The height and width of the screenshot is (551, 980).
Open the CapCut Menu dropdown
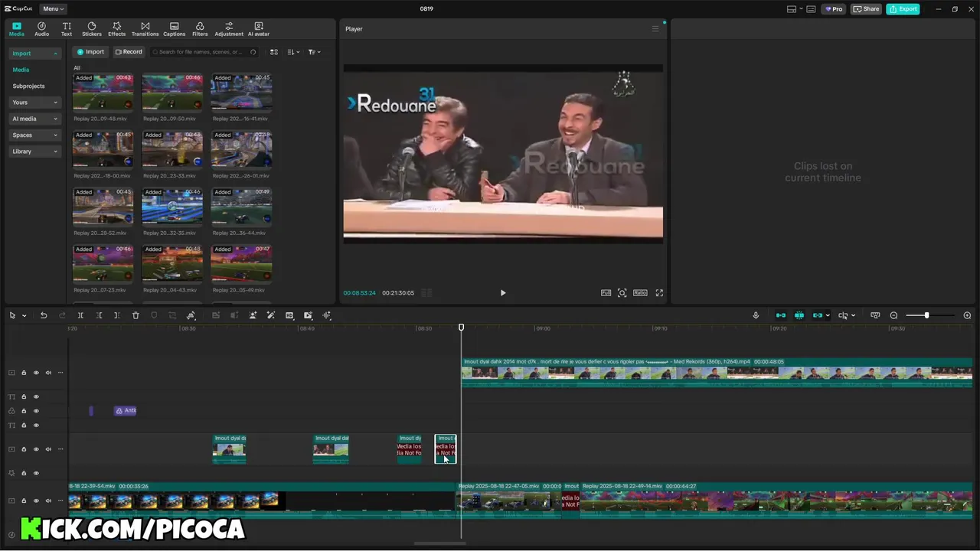[x=53, y=8]
